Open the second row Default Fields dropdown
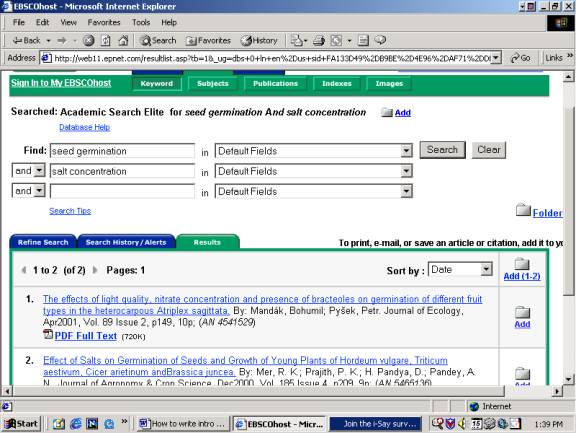 click(x=313, y=171)
